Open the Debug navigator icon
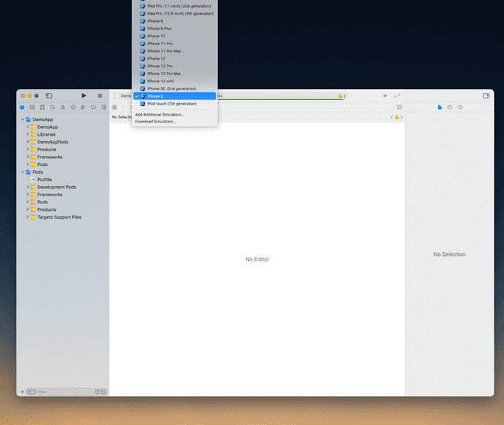Image resolution: width=504 pixels, height=425 pixels. [83, 107]
